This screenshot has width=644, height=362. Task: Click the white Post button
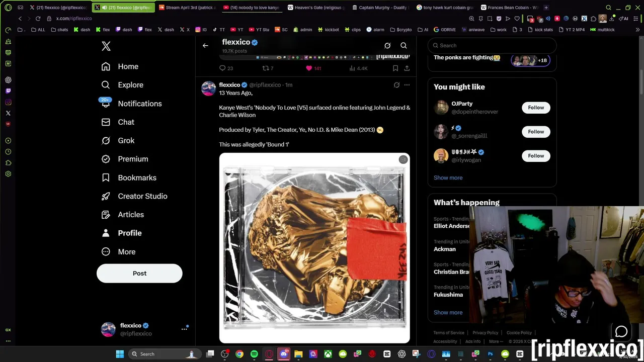click(x=139, y=274)
